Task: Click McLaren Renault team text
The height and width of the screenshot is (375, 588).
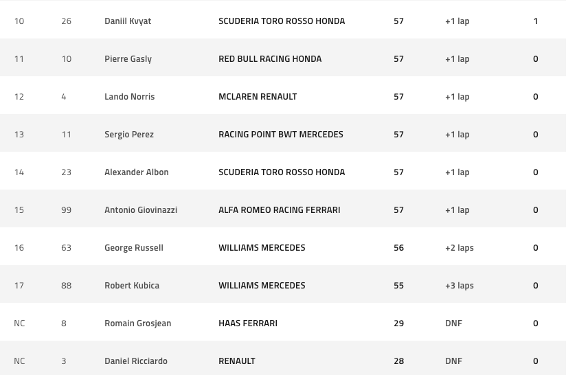Action: click(x=258, y=96)
